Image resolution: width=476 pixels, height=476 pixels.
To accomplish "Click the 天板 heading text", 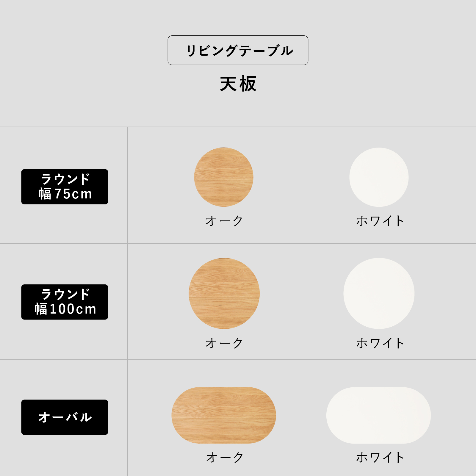I will 238,84.
